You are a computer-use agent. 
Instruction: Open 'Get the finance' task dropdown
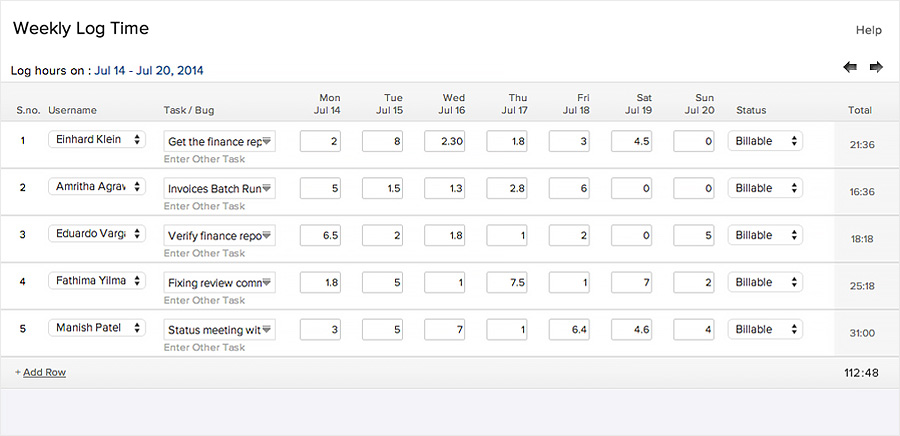click(x=267, y=141)
